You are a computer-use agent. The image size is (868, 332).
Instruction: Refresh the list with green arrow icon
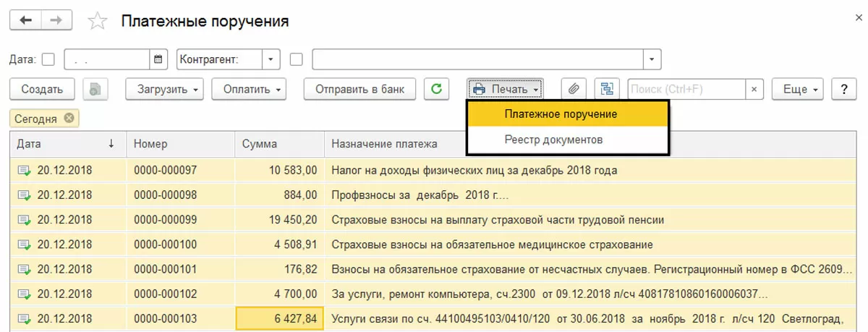click(436, 89)
